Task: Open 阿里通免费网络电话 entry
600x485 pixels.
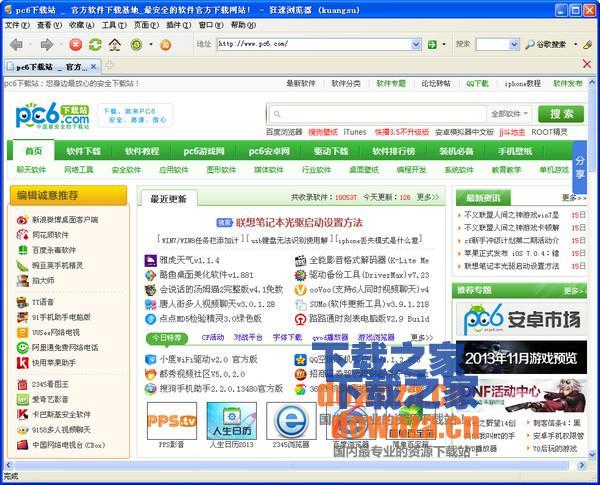Action: click(57, 348)
